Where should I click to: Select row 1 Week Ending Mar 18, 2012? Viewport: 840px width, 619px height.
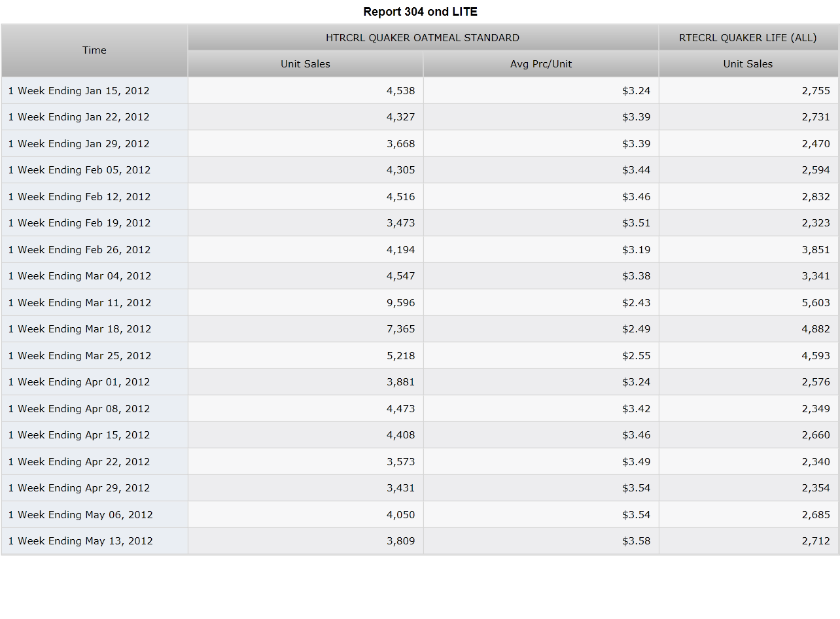point(420,329)
